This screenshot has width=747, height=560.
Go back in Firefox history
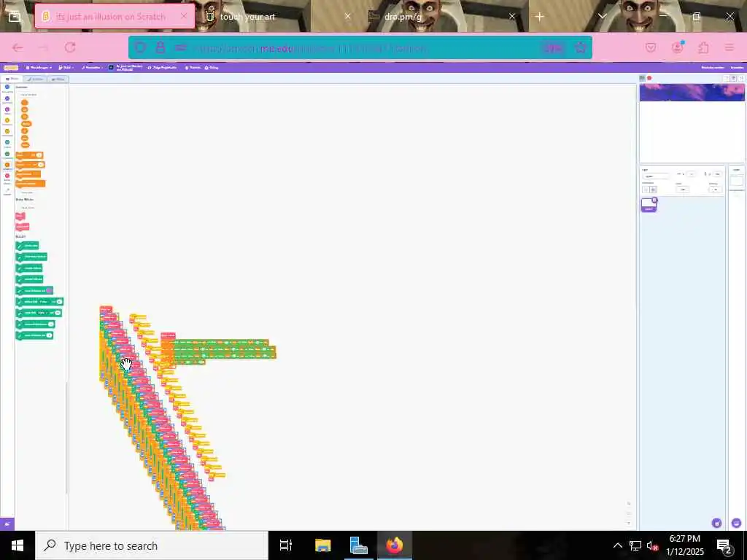click(18, 47)
